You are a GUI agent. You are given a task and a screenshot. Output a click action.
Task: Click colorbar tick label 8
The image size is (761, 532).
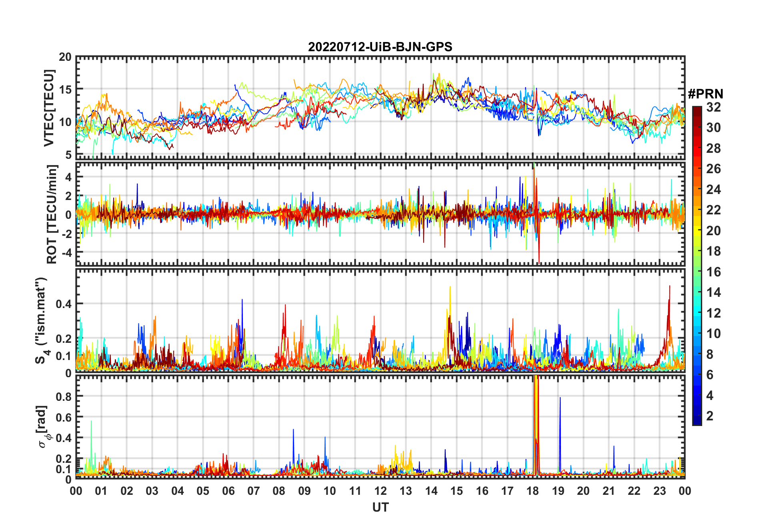tap(710, 354)
